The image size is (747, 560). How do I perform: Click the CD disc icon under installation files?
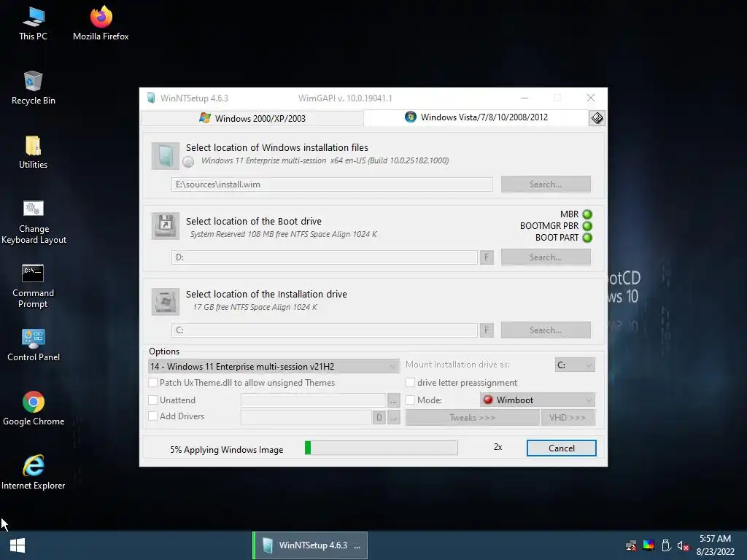[x=189, y=162]
